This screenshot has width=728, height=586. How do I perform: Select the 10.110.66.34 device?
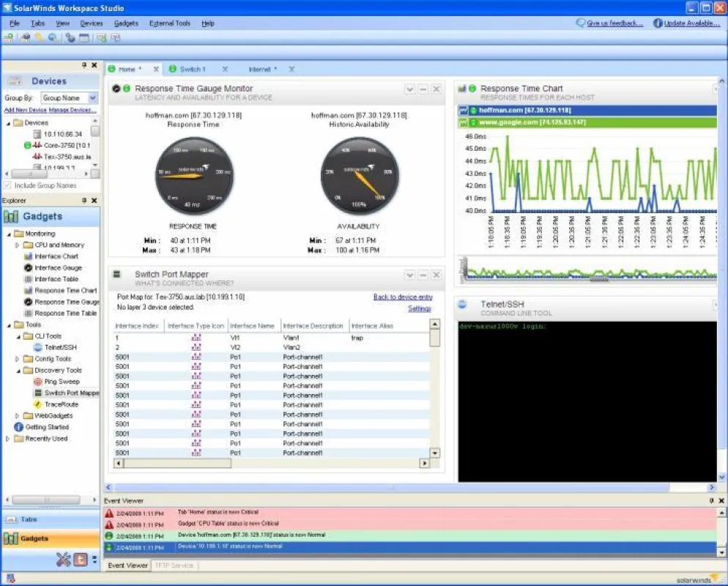pos(63,134)
